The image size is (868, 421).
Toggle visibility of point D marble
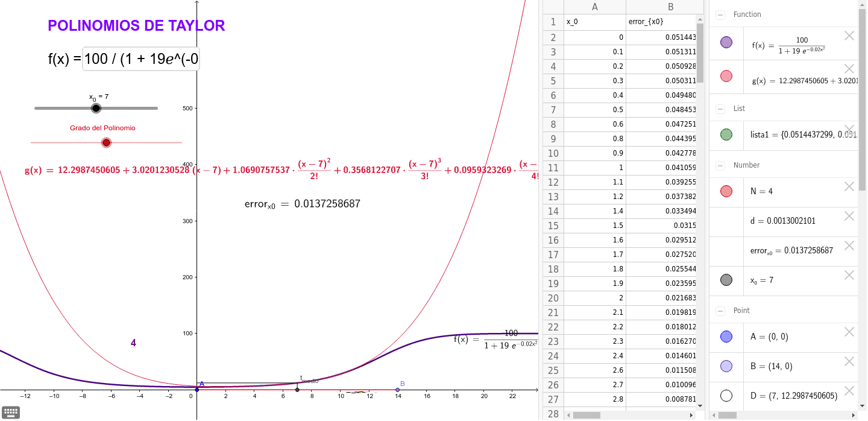click(x=726, y=396)
